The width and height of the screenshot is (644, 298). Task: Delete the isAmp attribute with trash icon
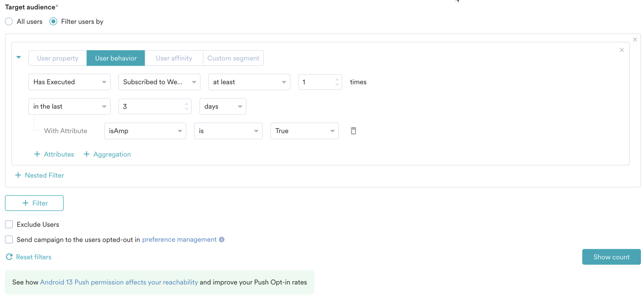[x=353, y=131]
